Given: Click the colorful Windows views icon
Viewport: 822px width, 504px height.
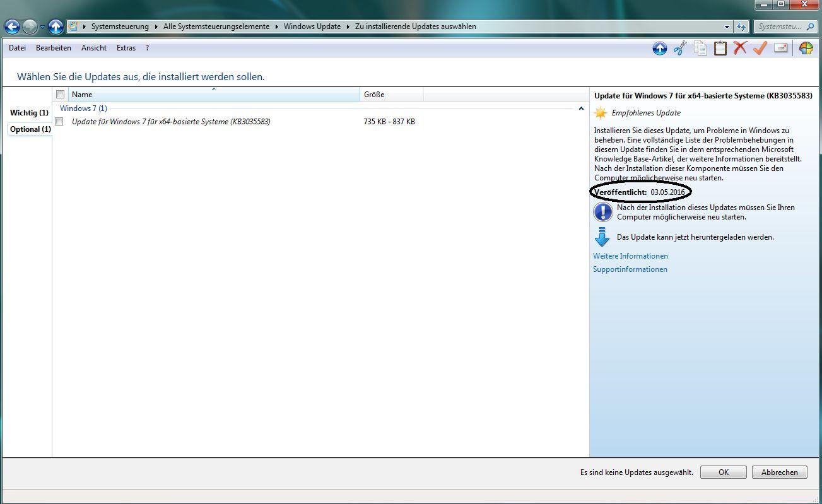Looking at the screenshot, I should pos(806,48).
